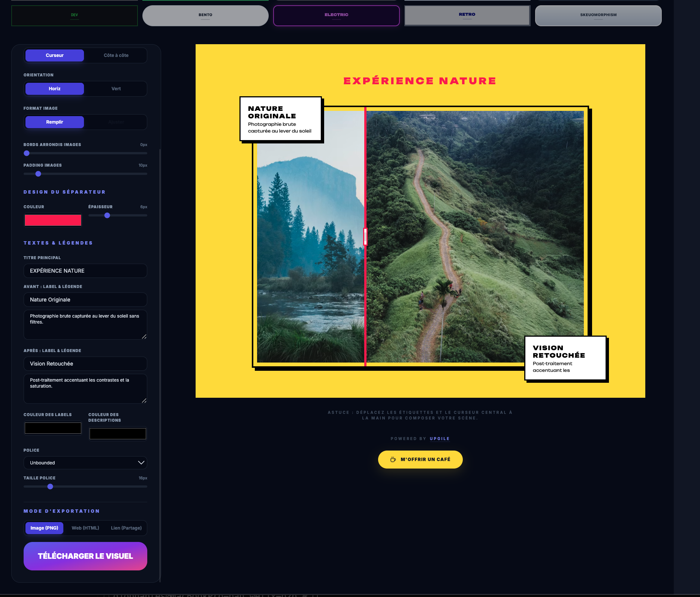Adjust the taille police slider handle
This screenshot has width=700, height=597.
click(x=50, y=487)
